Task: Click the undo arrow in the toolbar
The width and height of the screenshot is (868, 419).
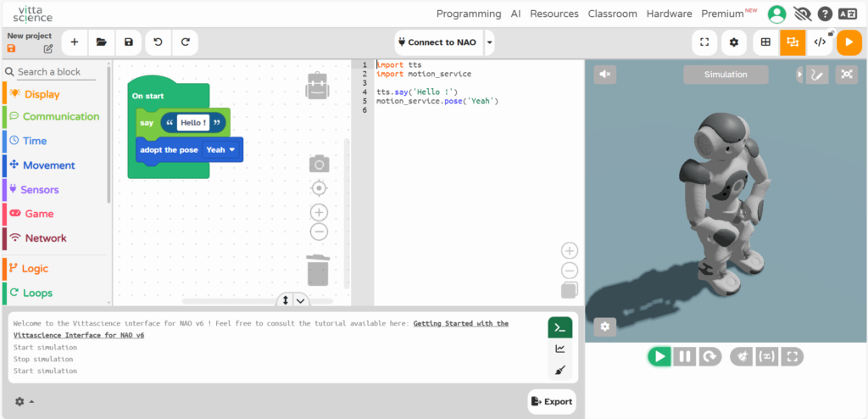Action: tap(158, 42)
